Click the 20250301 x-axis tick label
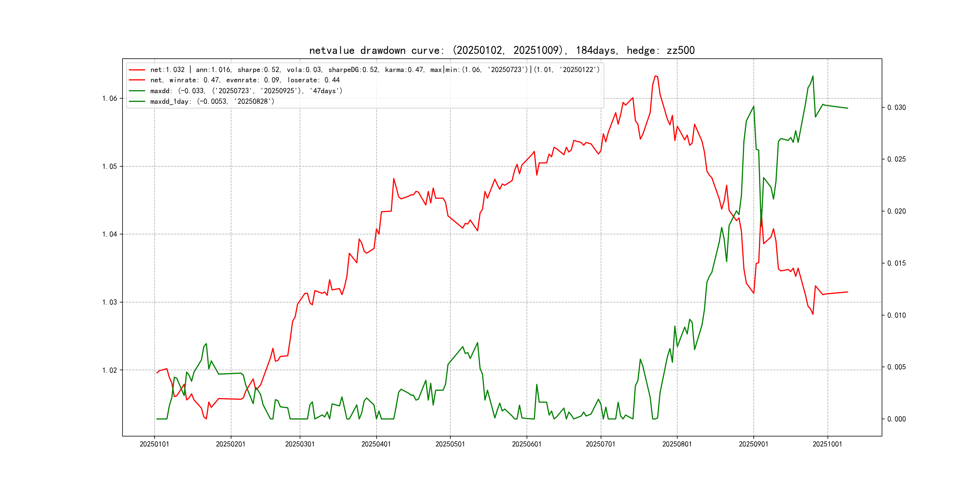 click(x=300, y=444)
